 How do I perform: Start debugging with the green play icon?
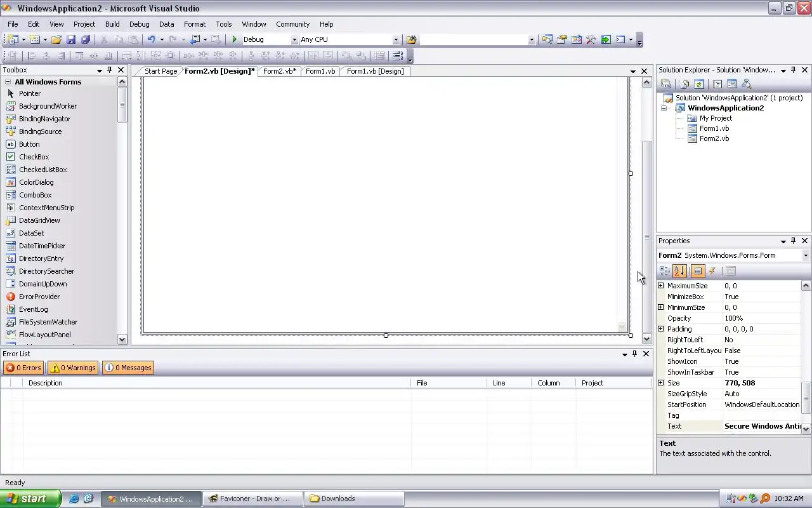[235, 39]
